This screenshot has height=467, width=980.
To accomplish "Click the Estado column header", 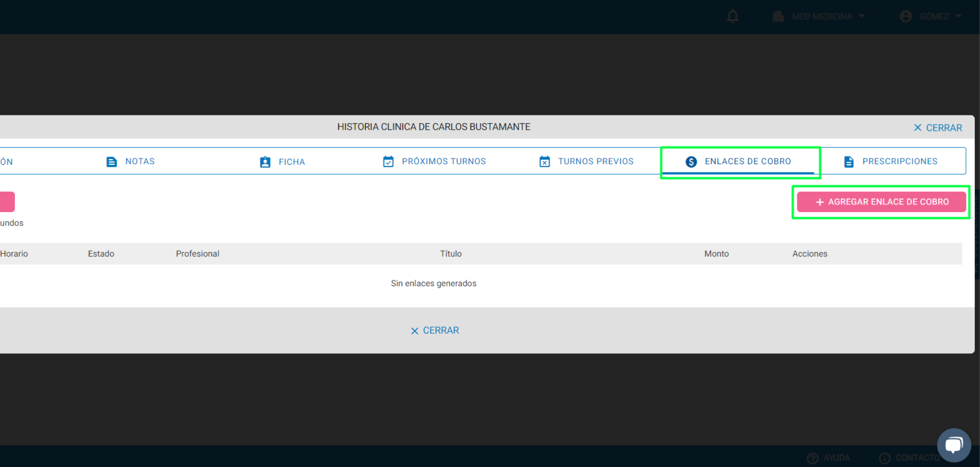I will [x=101, y=254].
